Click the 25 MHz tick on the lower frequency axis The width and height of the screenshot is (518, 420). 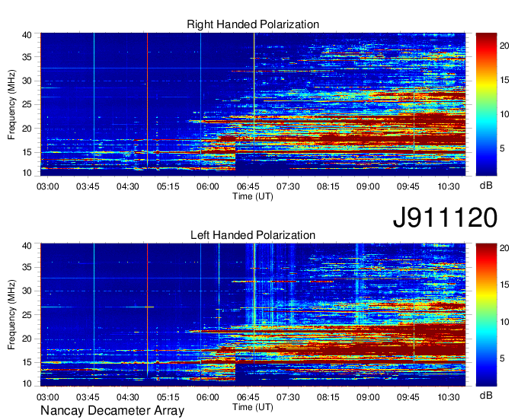[27, 315]
